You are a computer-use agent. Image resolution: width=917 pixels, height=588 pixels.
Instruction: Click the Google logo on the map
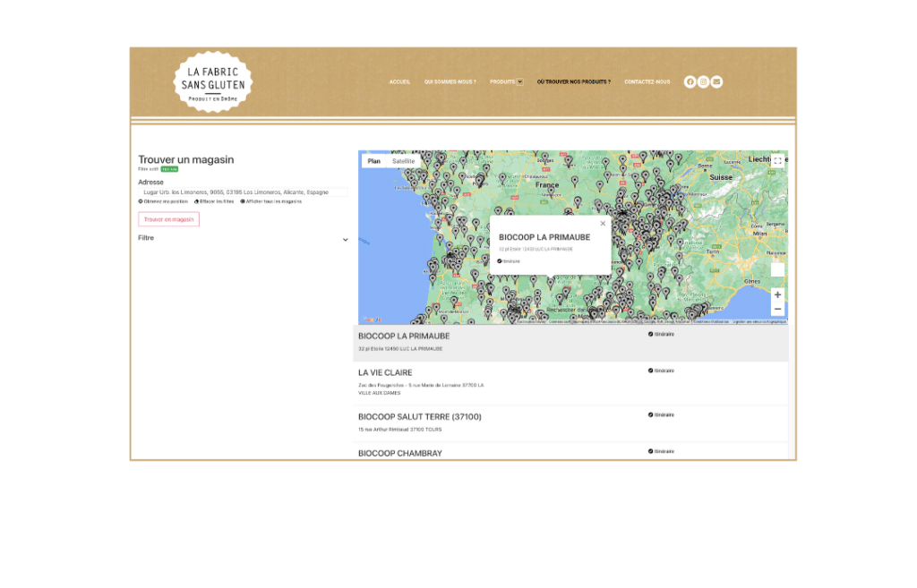point(373,320)
